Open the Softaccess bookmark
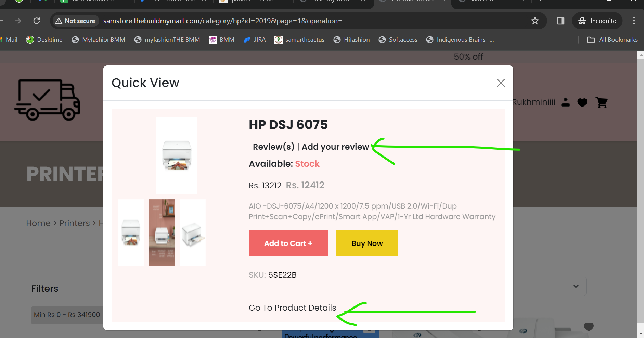The height and width of the screenshot is (338, 644). pos(398,40)
